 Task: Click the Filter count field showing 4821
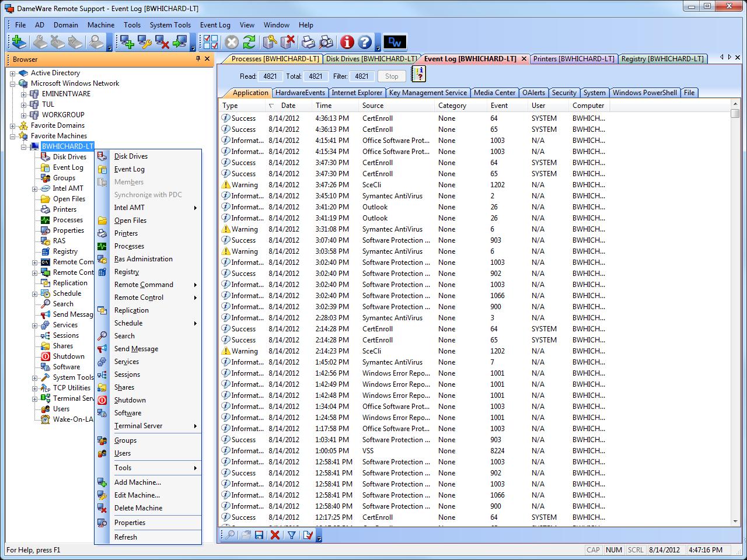tap(361, 76)
